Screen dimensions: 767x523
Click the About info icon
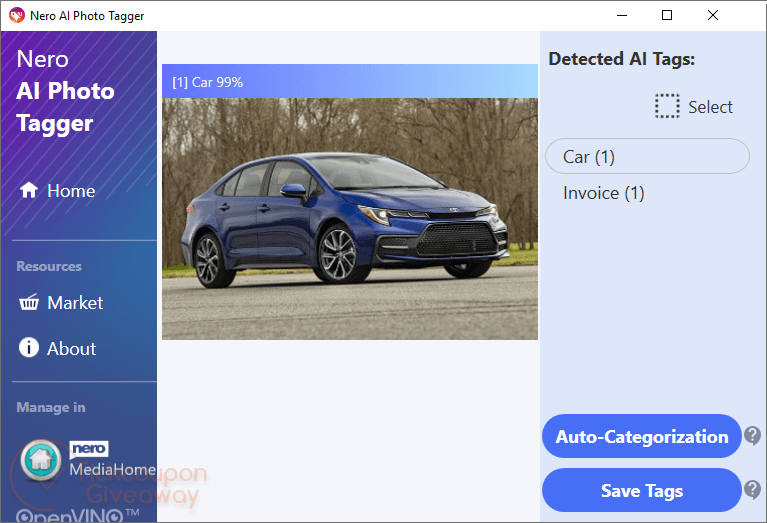[x=29, y=347]
